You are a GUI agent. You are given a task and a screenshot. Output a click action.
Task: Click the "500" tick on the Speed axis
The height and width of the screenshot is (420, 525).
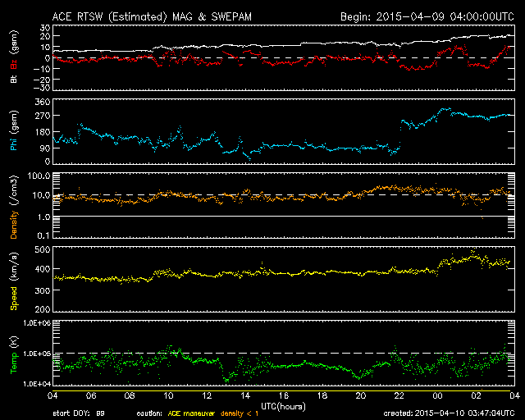[43, 250]
